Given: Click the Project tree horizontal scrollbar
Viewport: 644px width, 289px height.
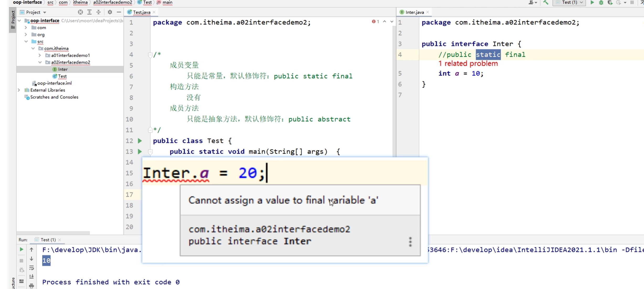Looking at the screenshot, I should point(53,233).
